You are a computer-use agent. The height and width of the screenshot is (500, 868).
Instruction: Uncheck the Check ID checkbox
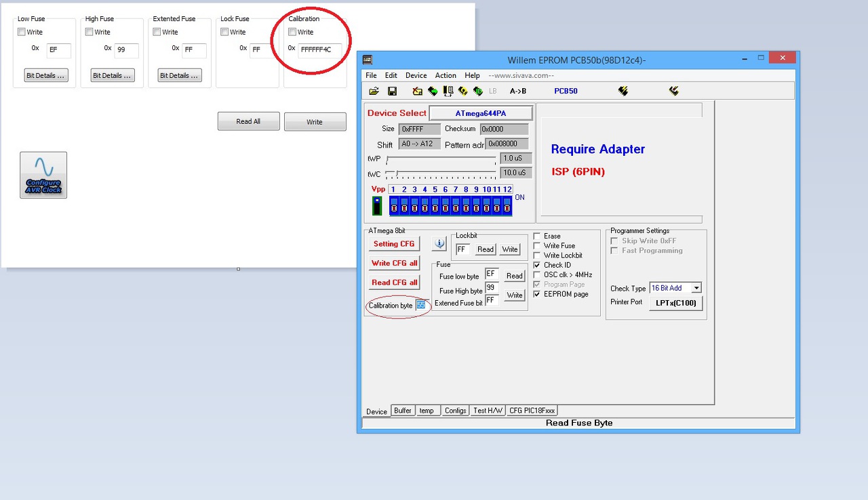[x=537, y=265]
